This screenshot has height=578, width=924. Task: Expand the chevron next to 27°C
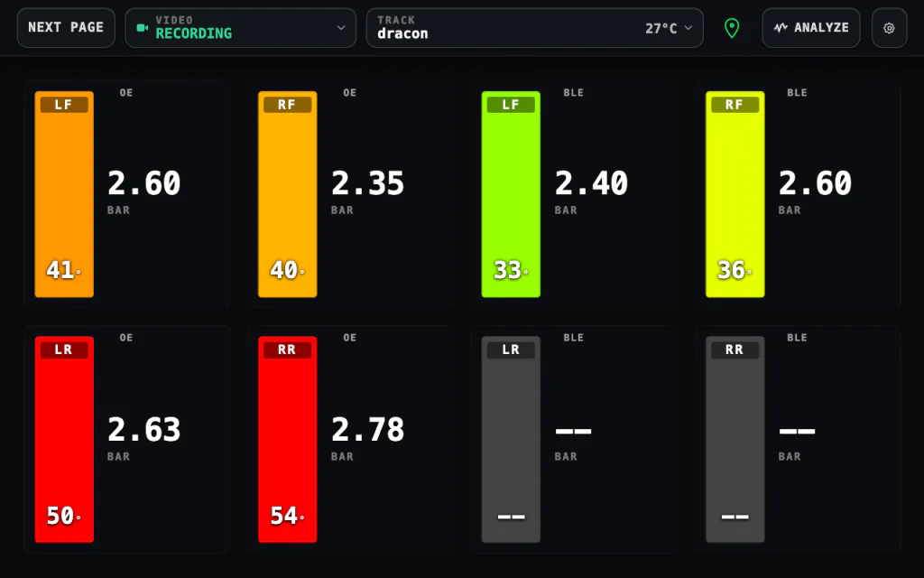(x=688, y=28)
